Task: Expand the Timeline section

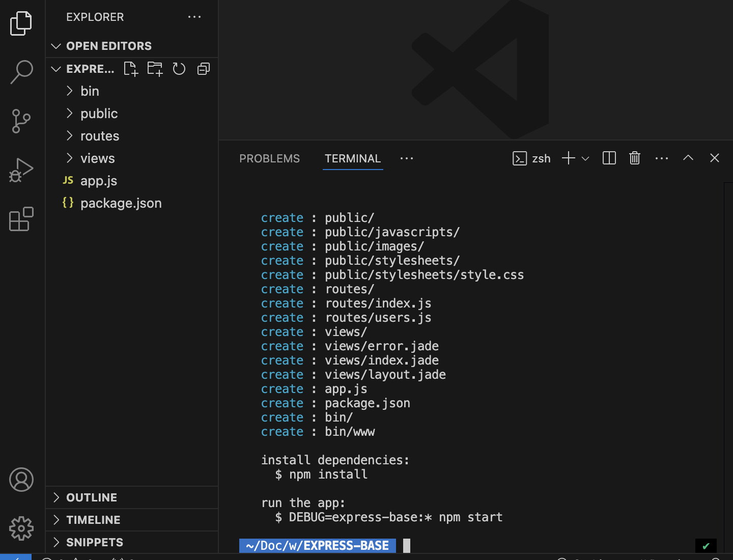Action: [132, 520]
